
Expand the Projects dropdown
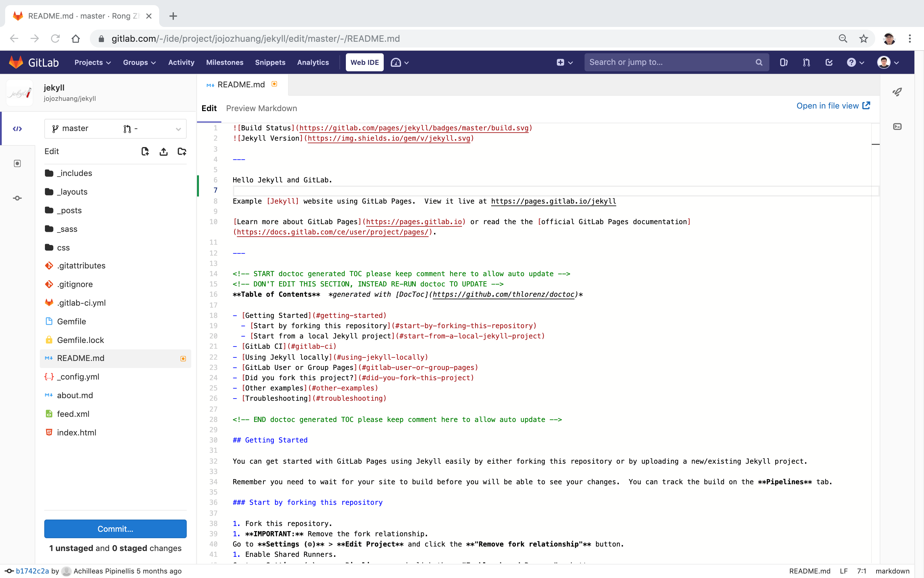click(92, 62)
